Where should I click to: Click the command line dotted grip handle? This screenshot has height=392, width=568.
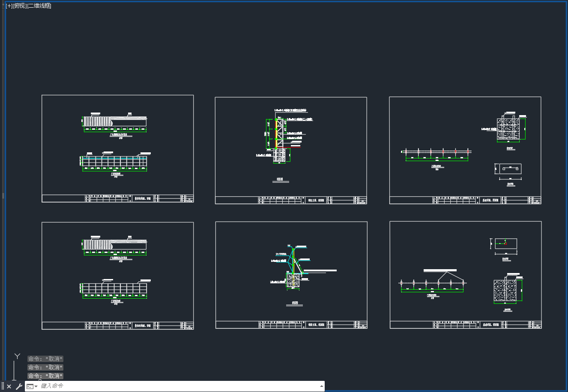tap(3, 386)
